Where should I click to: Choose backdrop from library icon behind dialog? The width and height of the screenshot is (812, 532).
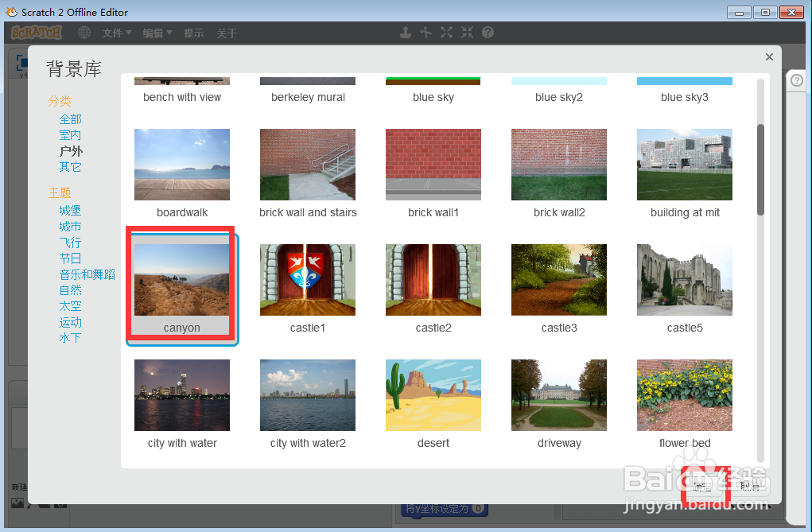17,503
